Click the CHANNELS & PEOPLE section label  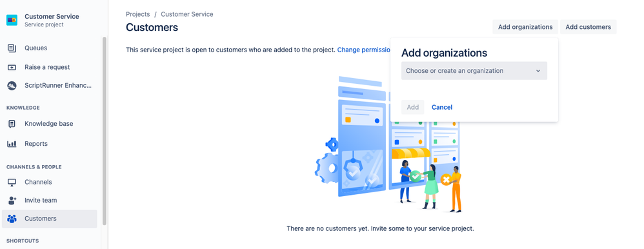34,167
